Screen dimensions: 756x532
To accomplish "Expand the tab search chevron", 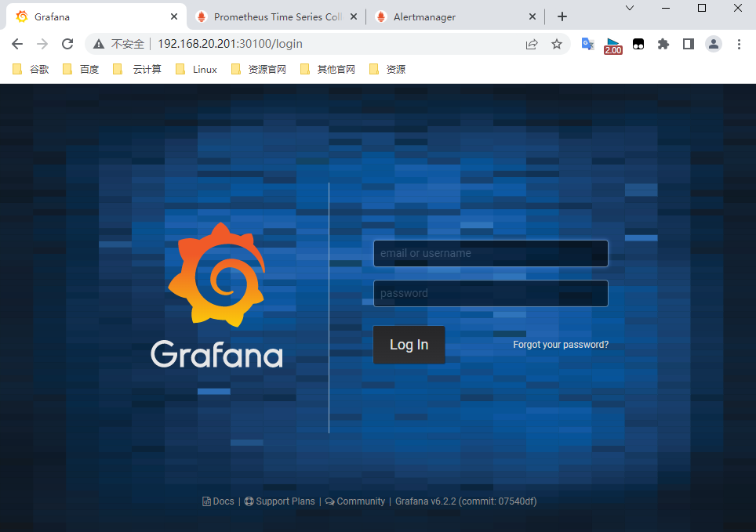I will pos(629,8).
